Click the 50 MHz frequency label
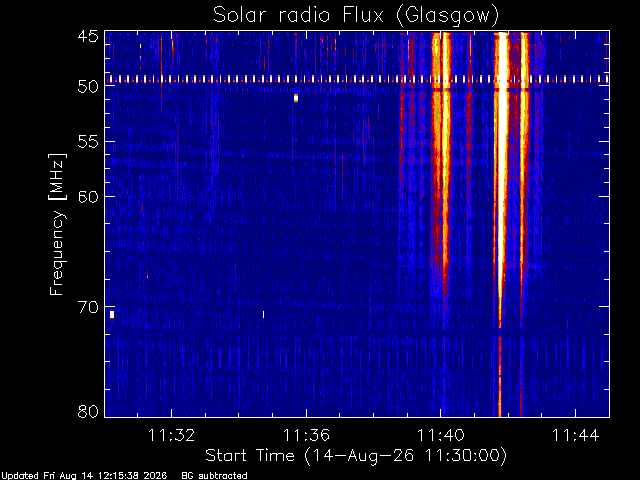640x480 pixels. point(88,87)
